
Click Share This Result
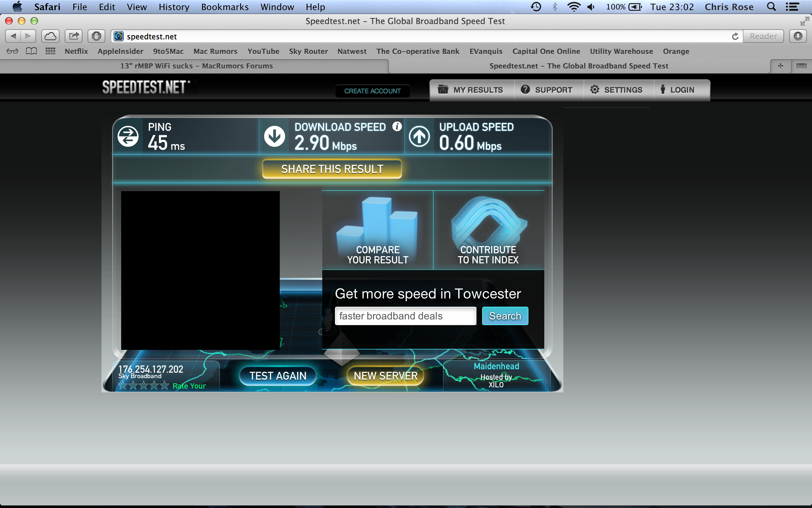332,169
